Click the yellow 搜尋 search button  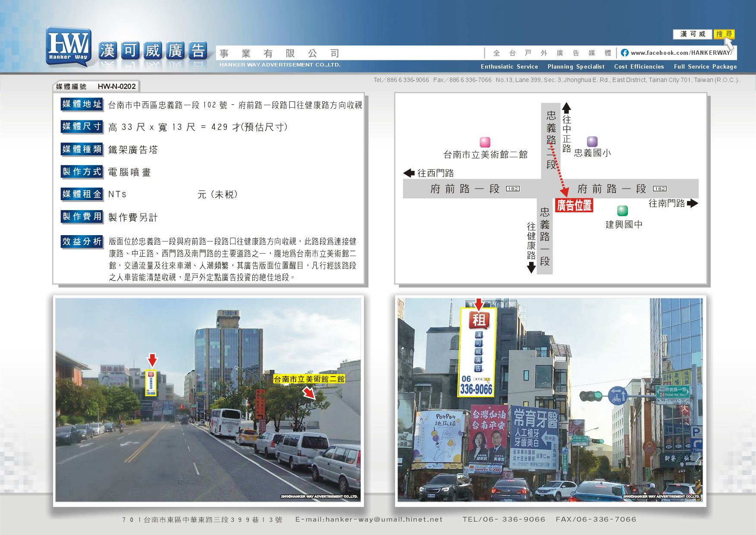click(x=724, y=34)
